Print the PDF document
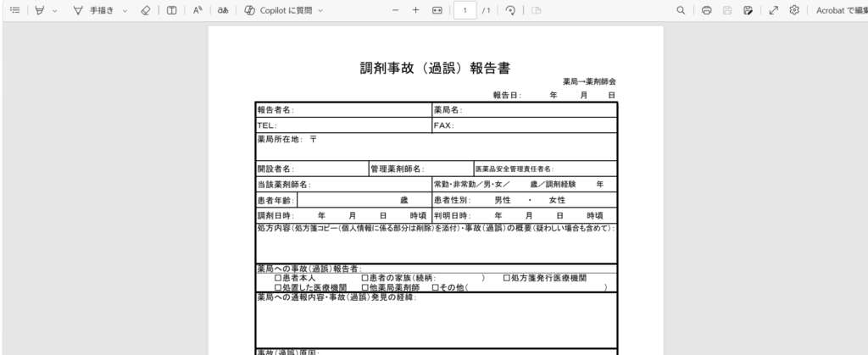The height and width of the screenshot is (355, 868). pos(706,10)
